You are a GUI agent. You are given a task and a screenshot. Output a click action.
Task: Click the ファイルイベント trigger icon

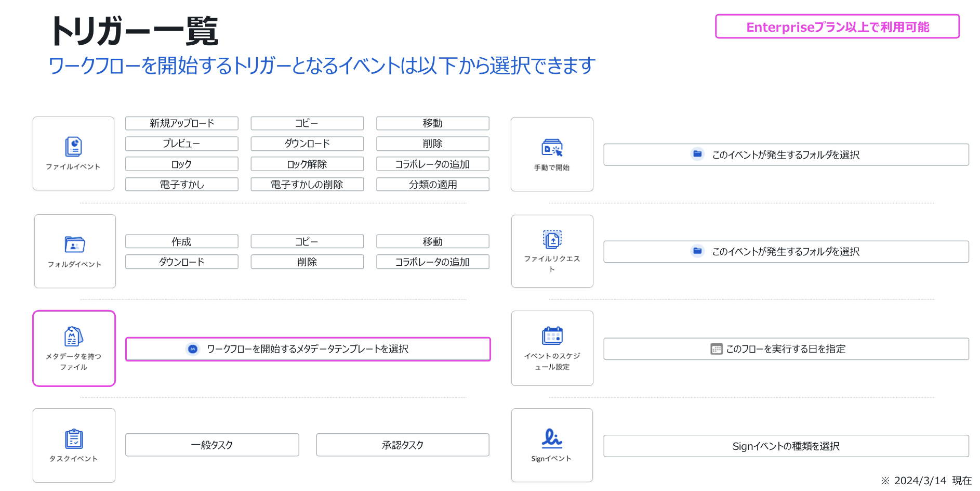point(73,147)
